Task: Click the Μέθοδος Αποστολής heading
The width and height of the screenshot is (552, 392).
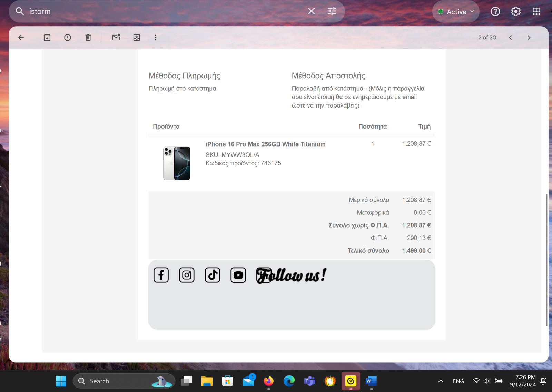Action: (328, 76)
